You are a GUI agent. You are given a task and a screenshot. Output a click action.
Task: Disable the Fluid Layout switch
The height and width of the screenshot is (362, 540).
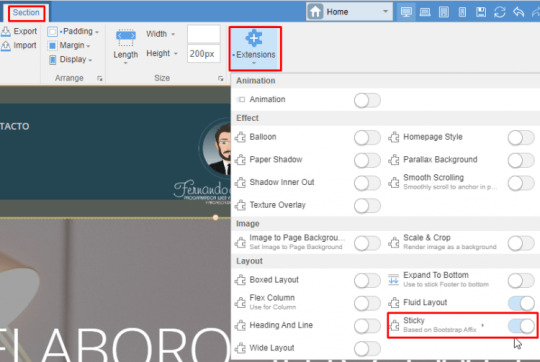(521, 303)
